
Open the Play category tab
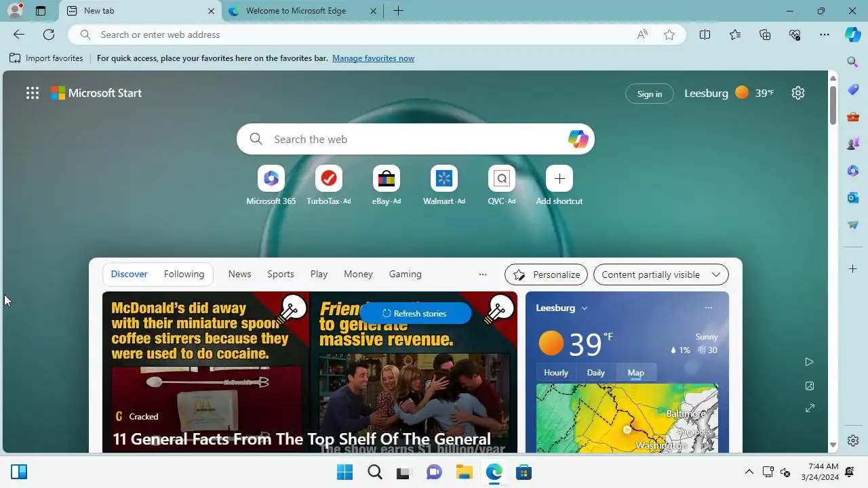pyautogui.click(x=319, y=274)
